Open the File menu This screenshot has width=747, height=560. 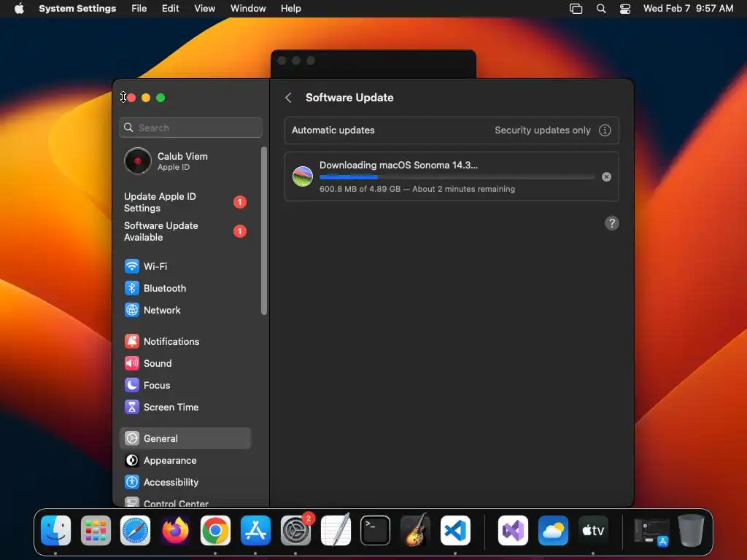click(139, 9)
